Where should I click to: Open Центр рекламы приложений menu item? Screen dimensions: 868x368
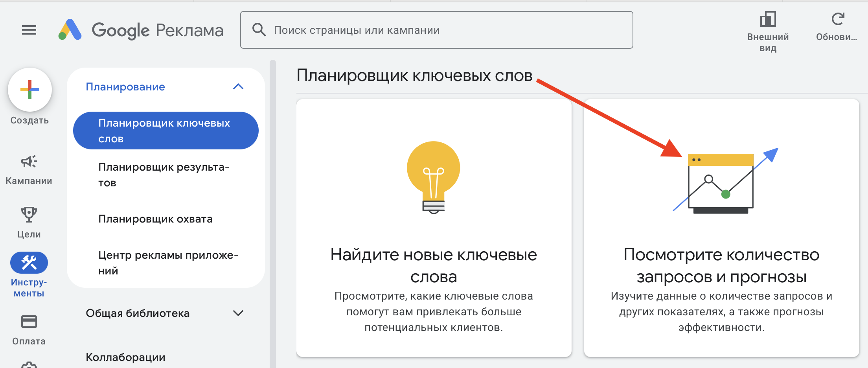168,263
